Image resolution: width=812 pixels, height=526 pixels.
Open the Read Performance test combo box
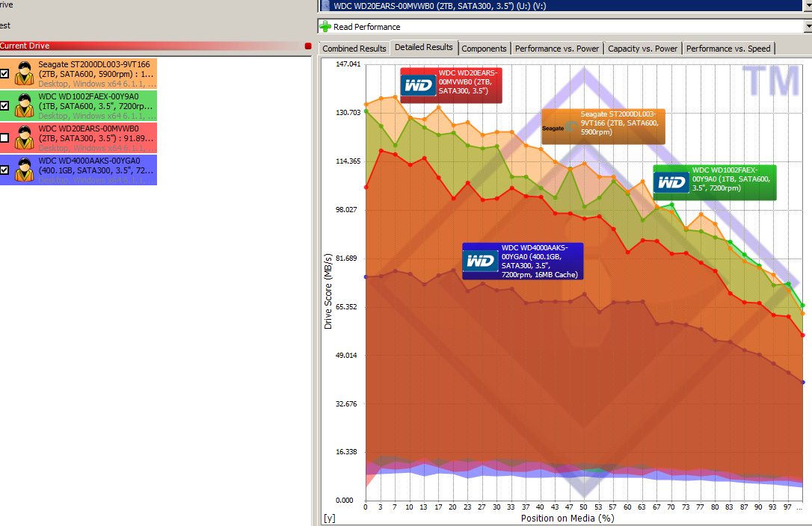pyautogui.click(x=565, y=26)
